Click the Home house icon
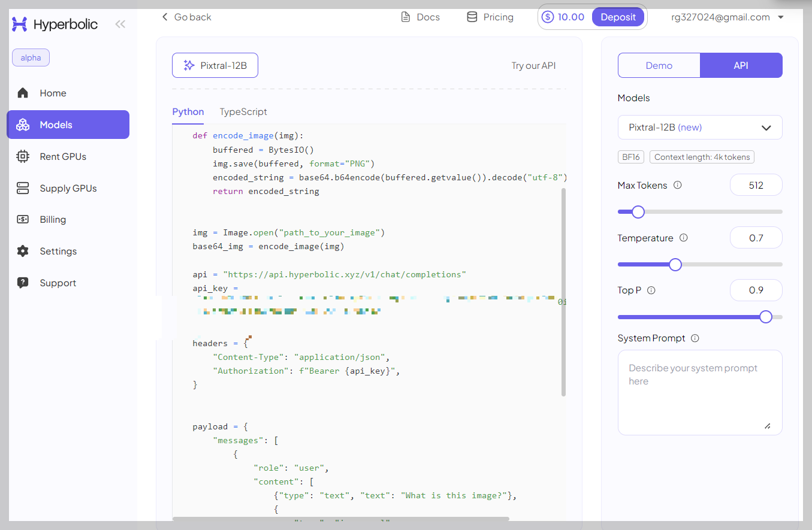 (x=23, y=93)
